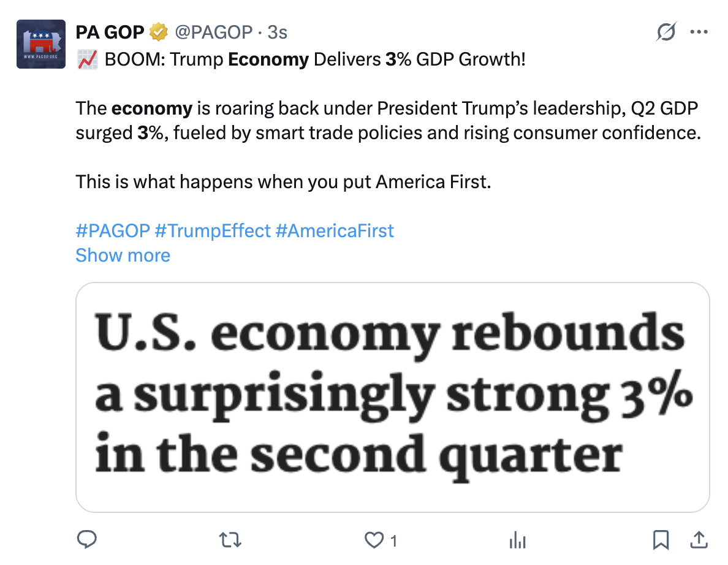Open the #PAGOP hashtag
The image size is (728, 565).
tap(113, 230)
